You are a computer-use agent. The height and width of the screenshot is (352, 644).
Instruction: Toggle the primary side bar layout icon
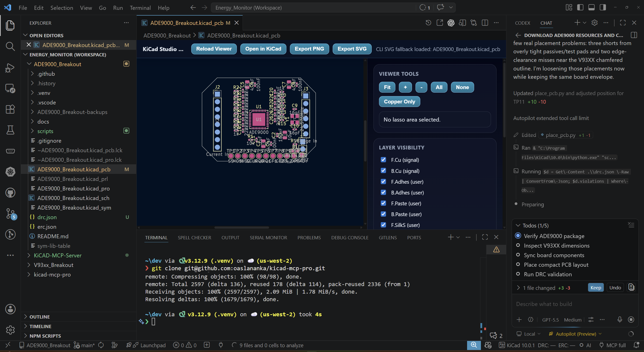click(x=580, y=8)
